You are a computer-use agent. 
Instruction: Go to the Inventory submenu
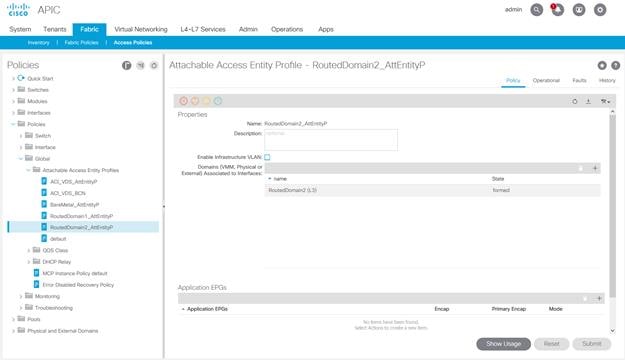pyautogui.click(x=38, y=43)
